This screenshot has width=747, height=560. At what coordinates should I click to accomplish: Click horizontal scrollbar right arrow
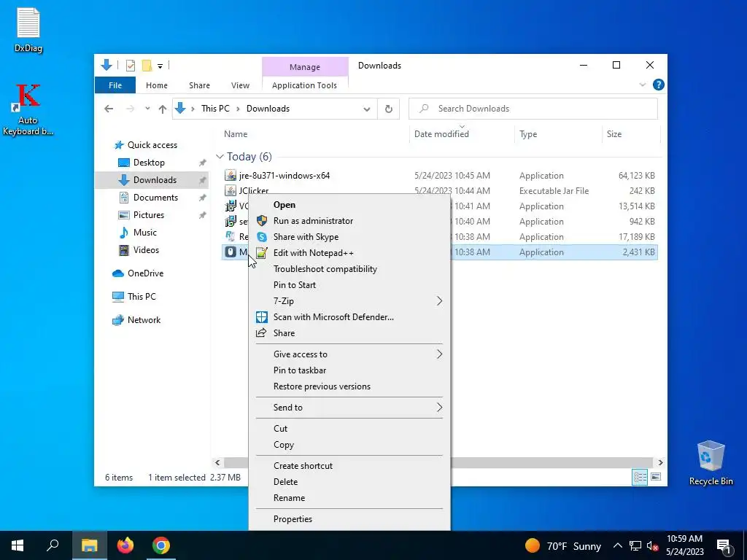(x=660, y=463)
